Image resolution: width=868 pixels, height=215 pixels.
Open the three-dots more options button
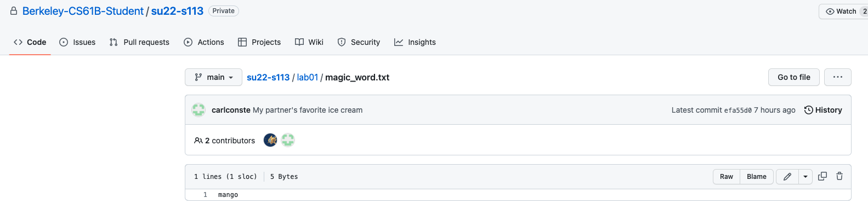coord(838,77)
